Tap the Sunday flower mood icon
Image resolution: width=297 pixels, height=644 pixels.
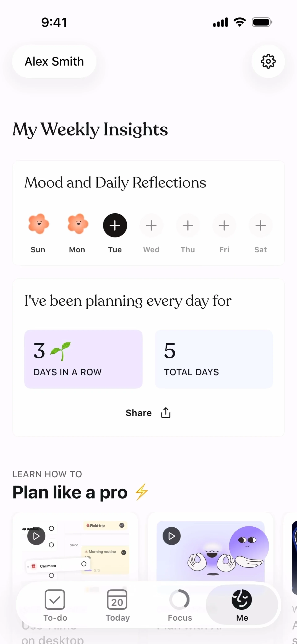coord(39,224)
